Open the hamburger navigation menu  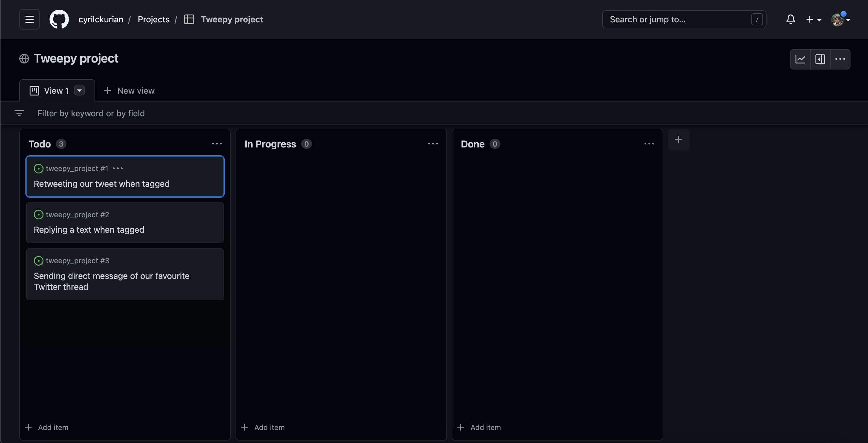coord(29,19)
